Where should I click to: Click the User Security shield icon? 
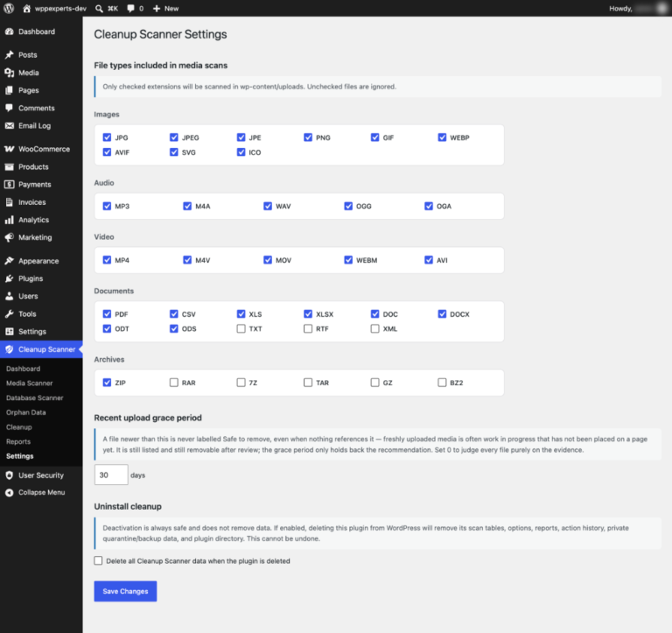click(9, 475)
